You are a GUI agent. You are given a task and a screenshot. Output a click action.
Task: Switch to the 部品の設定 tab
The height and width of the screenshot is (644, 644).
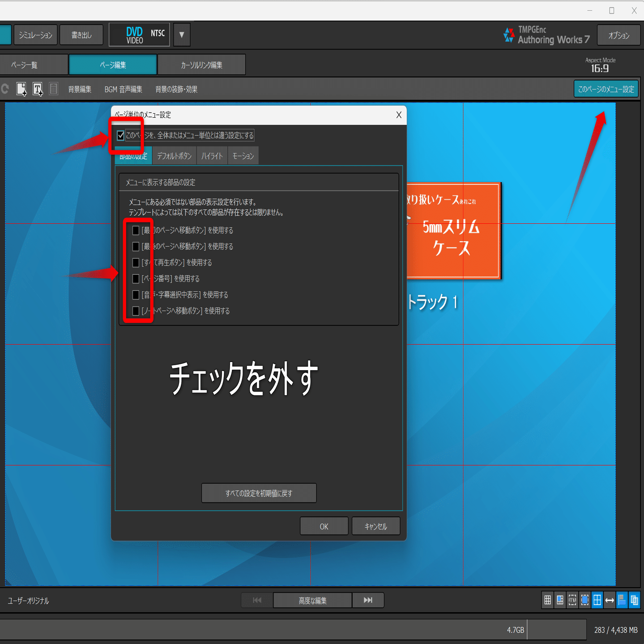pyautogui.click(x=133, y=156)
